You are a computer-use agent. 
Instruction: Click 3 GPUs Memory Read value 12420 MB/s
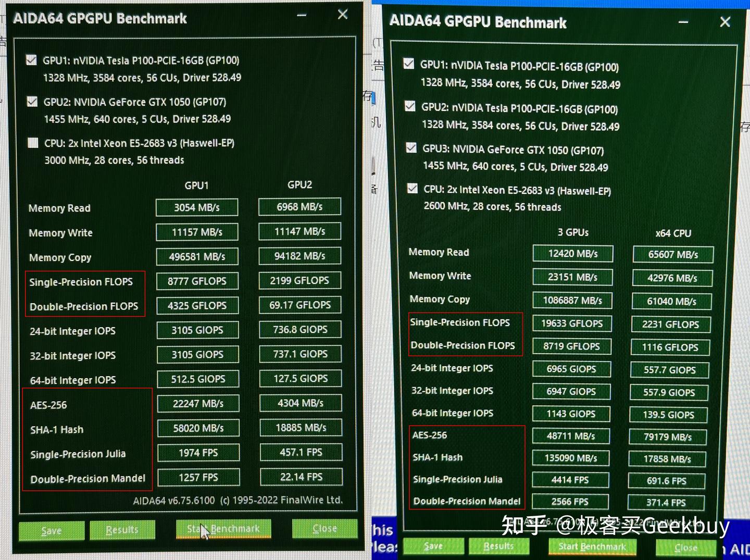[573, 254]
